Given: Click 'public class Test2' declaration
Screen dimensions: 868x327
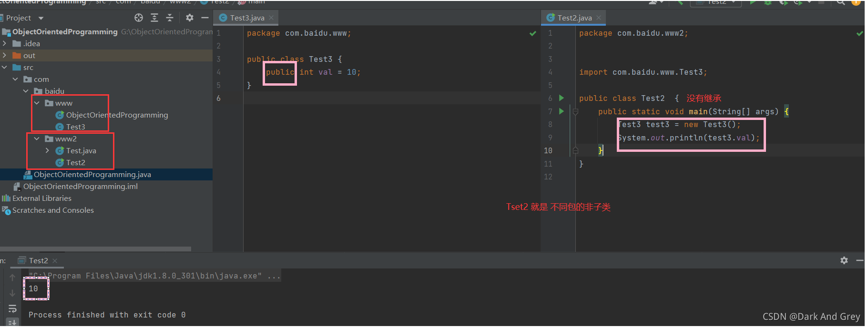Looking at the screenshot, I should click(622, 99).
